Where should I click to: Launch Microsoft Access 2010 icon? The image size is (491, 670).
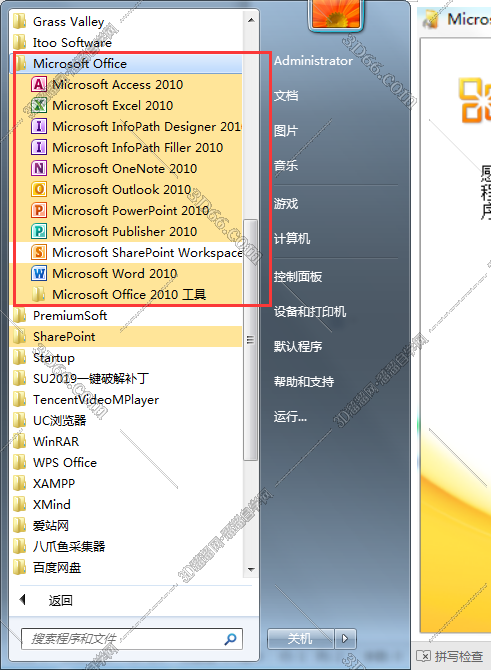tap(38, 85)
